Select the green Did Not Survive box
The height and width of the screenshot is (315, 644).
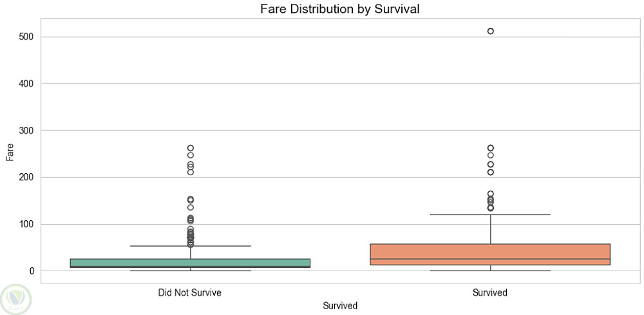[190, 263]
